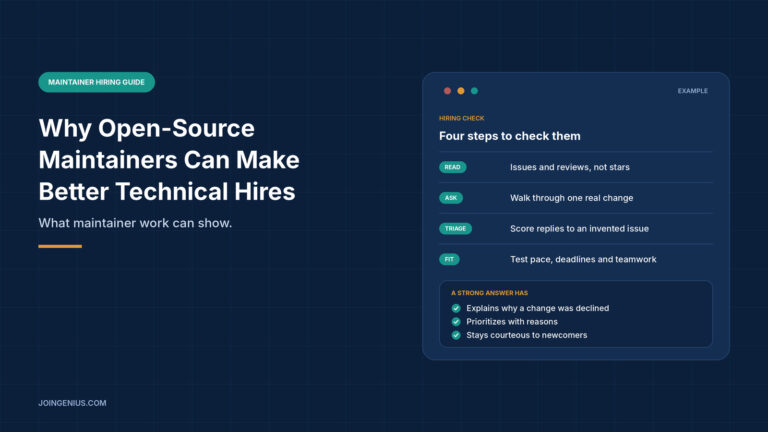Click the ASK tag
The width and height of the screenshot is (768, 432).
451,198
